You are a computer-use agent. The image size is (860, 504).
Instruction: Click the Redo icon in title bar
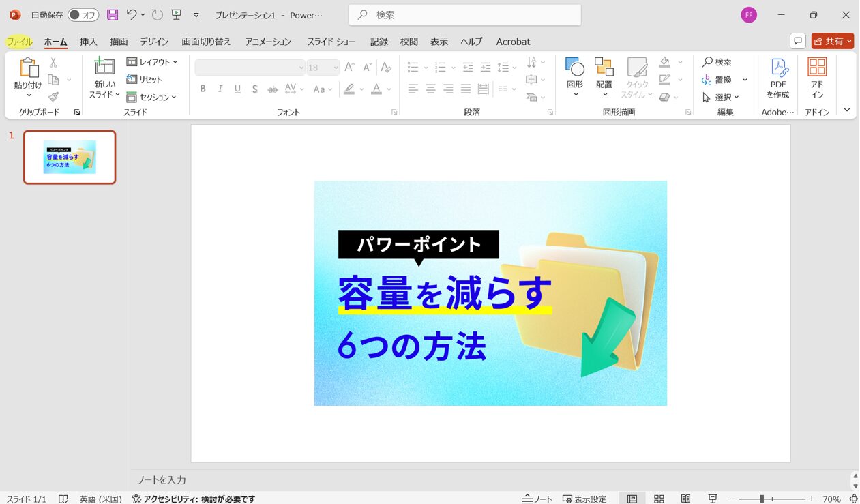pyautogui.click(x=157, y=14)
